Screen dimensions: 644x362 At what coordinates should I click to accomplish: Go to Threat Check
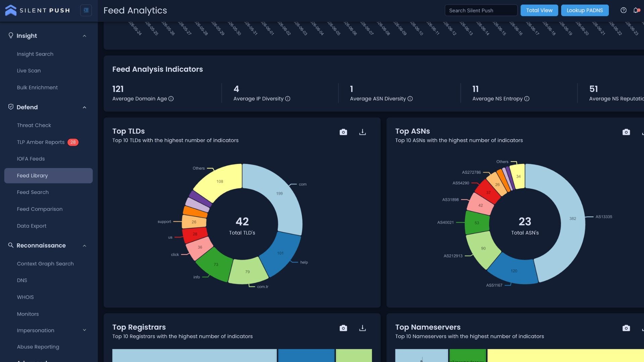point(34,125)
